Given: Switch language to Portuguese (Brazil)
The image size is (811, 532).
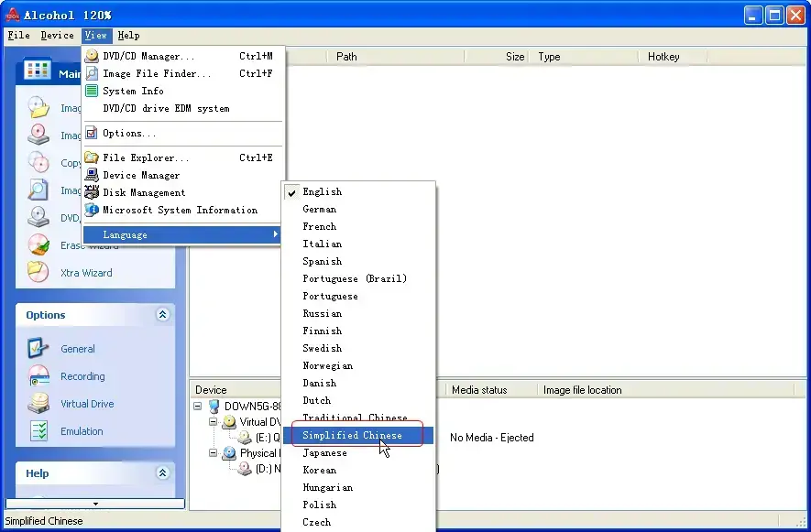Looking at the screenshot, I should (x=358, y=278).
